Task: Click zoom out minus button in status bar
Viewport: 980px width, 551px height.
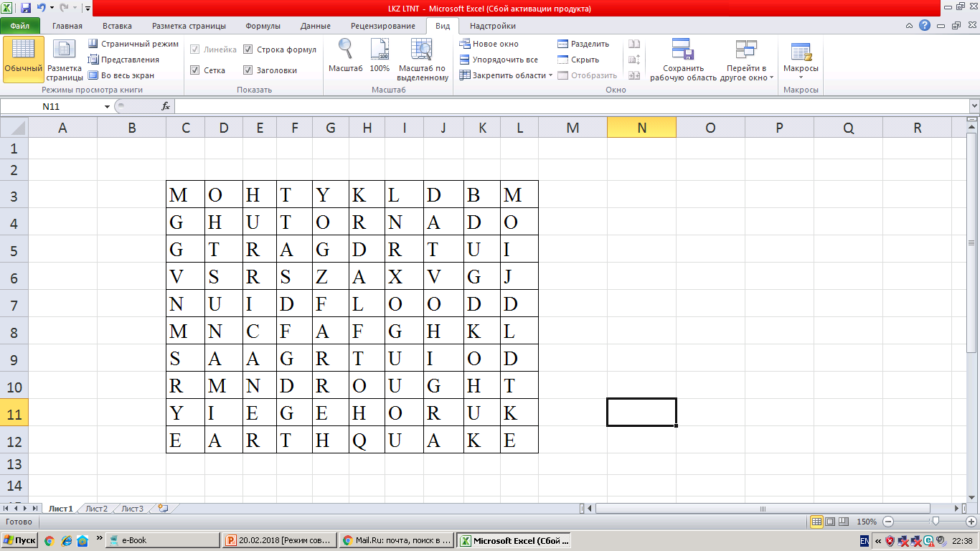Action: (888, 522)
